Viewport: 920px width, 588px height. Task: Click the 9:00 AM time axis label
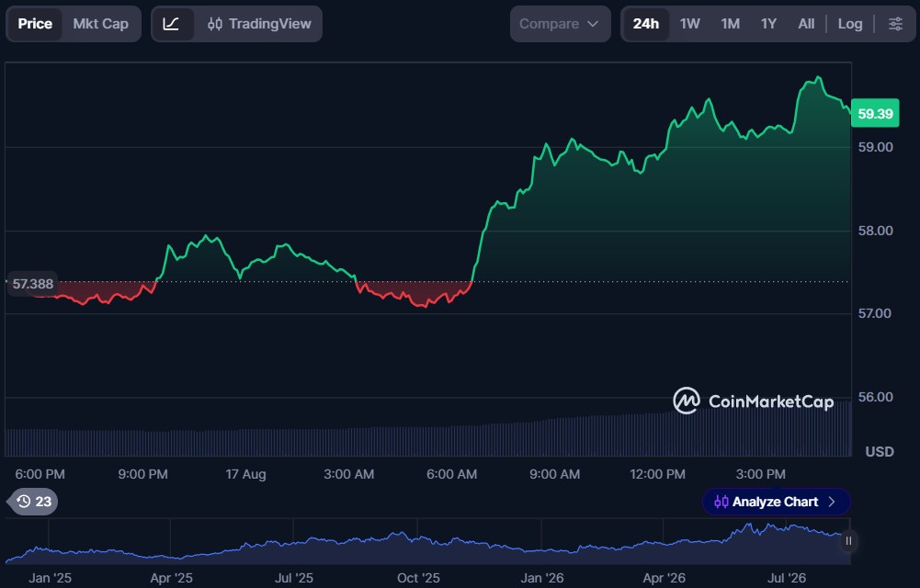[x=554, y=474]
